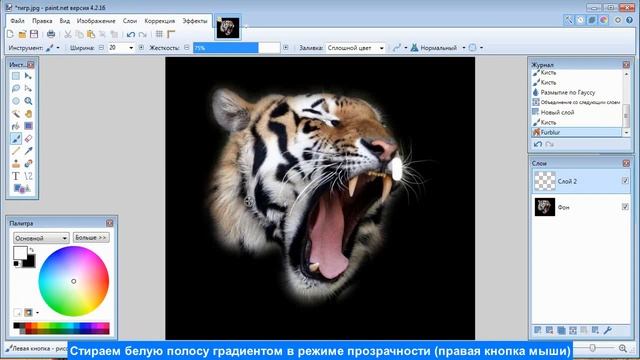Pick the Move Selection tool

click(x=28, y=88)
